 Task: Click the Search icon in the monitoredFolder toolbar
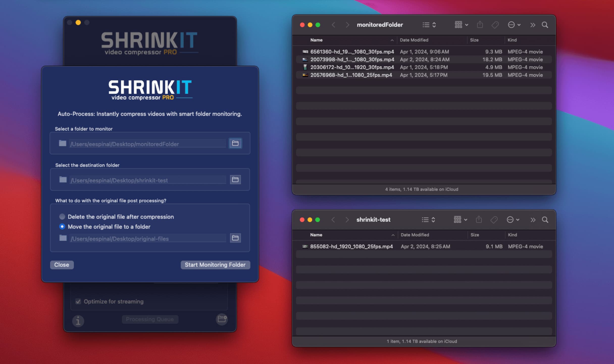click(x=545, y=25)
